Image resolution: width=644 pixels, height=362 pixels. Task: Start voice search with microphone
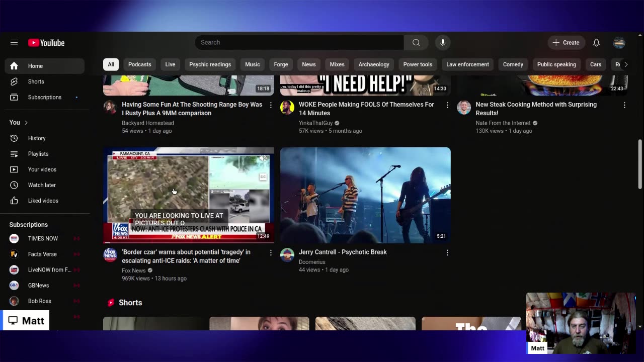point(443,43)
